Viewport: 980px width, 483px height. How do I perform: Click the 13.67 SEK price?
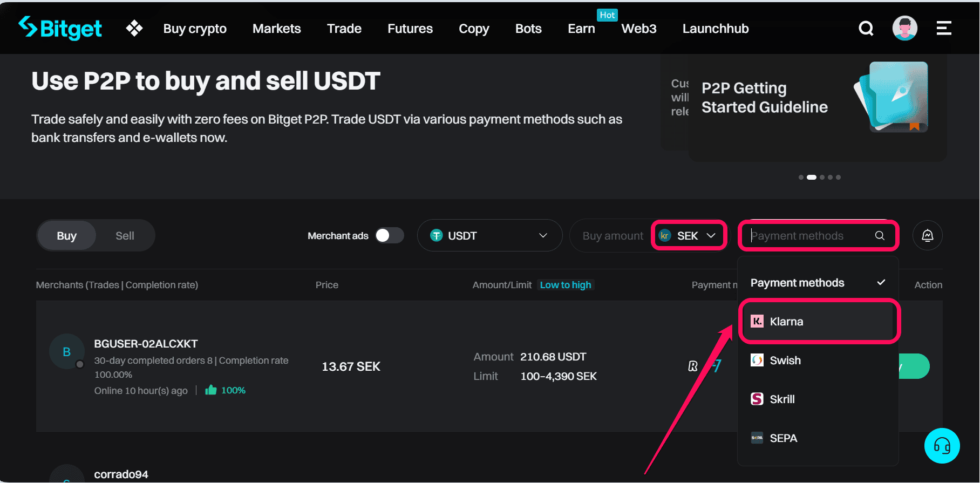coord(351,366)
